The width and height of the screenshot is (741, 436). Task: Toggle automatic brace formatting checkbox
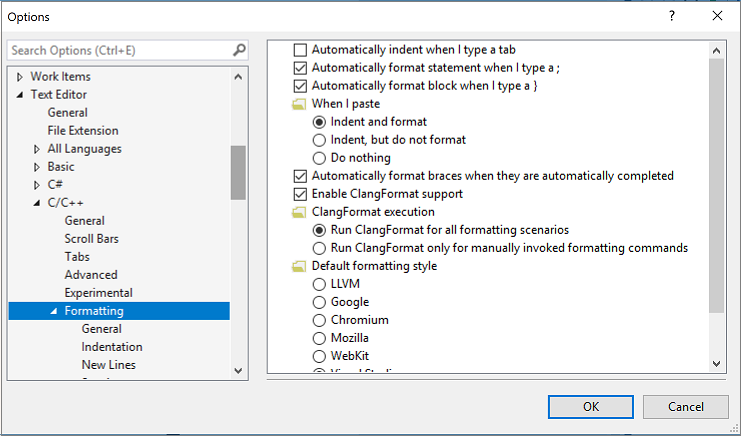pos(300,176)
